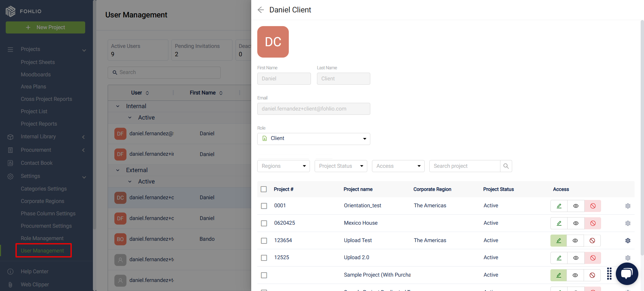Click the Search project input field
Viewport: 644px width, 291px height.
[x=465, y=166]
